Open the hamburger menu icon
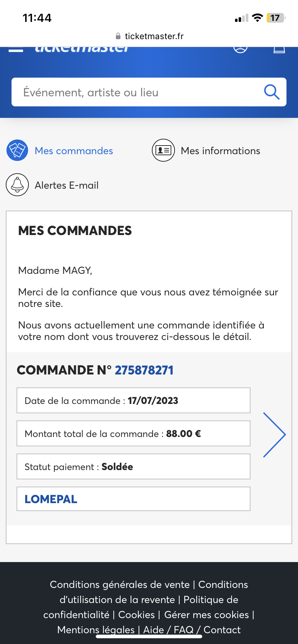Image resolution: width=298 pixels, height=644 pixels. pyautogui.click(x=16, y=50)
